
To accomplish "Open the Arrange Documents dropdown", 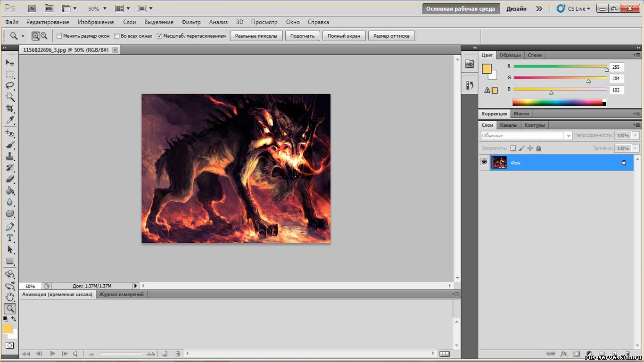I will coord(123,8).
